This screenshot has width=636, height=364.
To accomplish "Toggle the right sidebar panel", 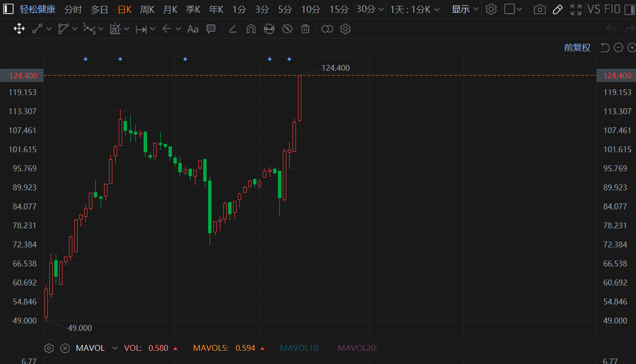I will pyautogui.click(x=629, y=9).
